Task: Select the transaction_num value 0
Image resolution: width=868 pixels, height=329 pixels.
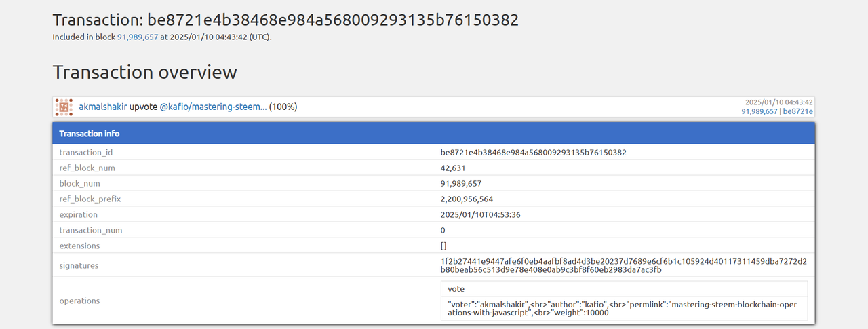Action: click(x=443, y=231)
